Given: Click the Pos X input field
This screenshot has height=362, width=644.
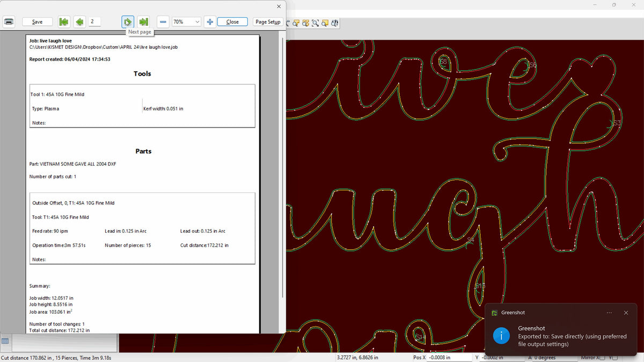Looking at the screenshot, I should [x=449, y=358].
